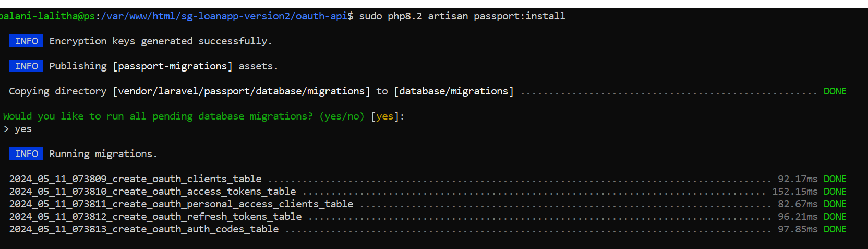Click DONE for oauth_access_tokens_table migration
868x249 pixels.
coord(835,192)
